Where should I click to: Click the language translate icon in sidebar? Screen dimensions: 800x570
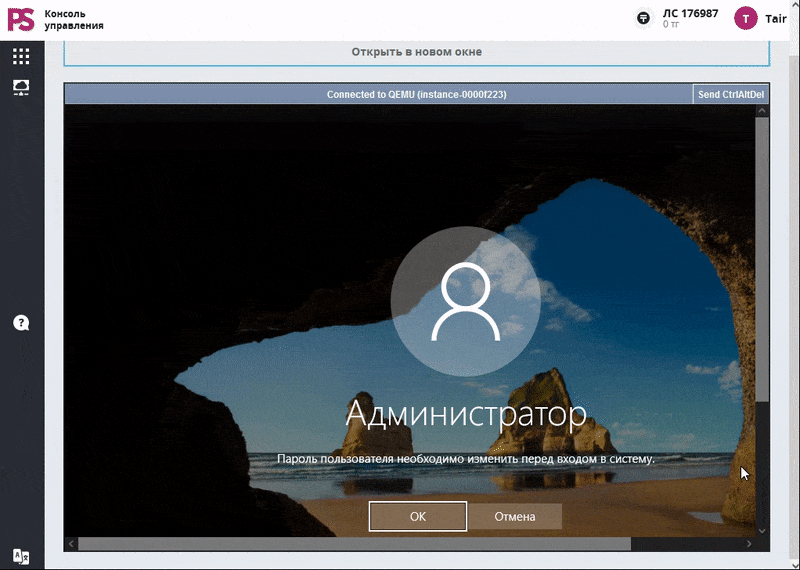pos(21,556)
